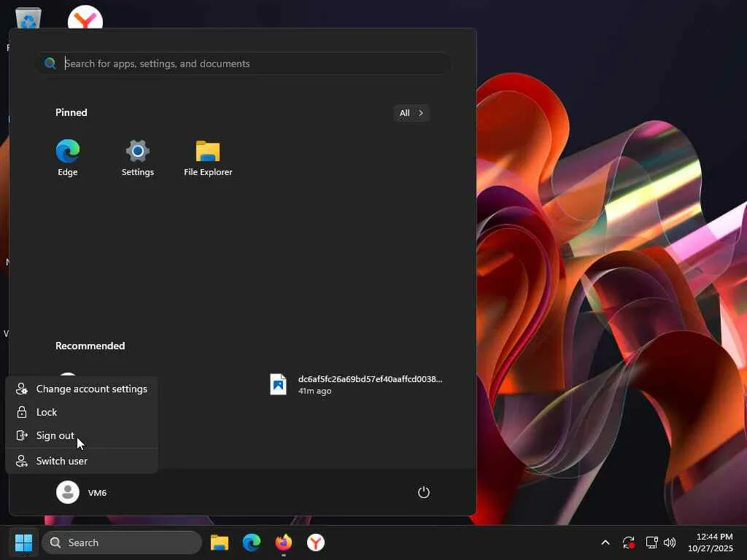Screen dimensions: 747x560
Task: Open File Explorer from the taskbar
Action: [x=220, y=542]
